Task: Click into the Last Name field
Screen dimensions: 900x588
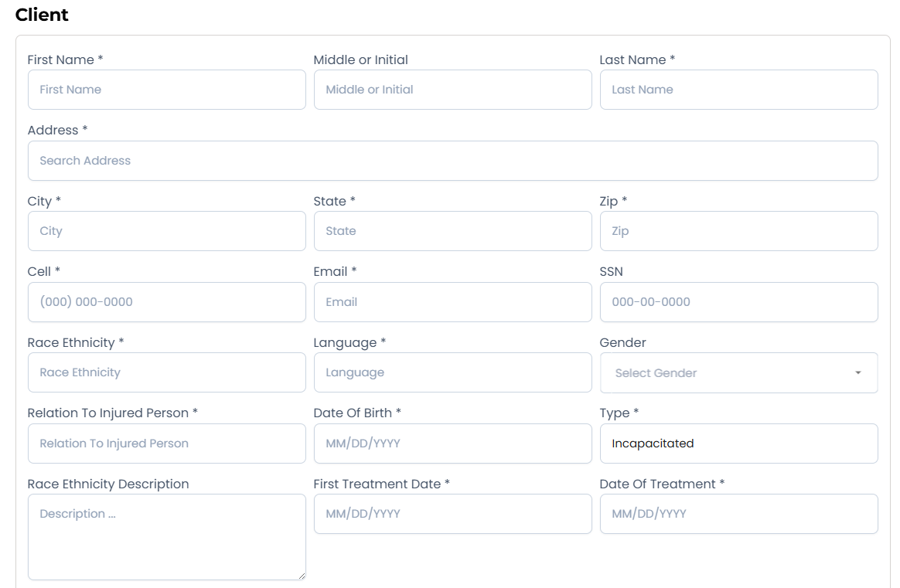Action: (x=738, y=90)
